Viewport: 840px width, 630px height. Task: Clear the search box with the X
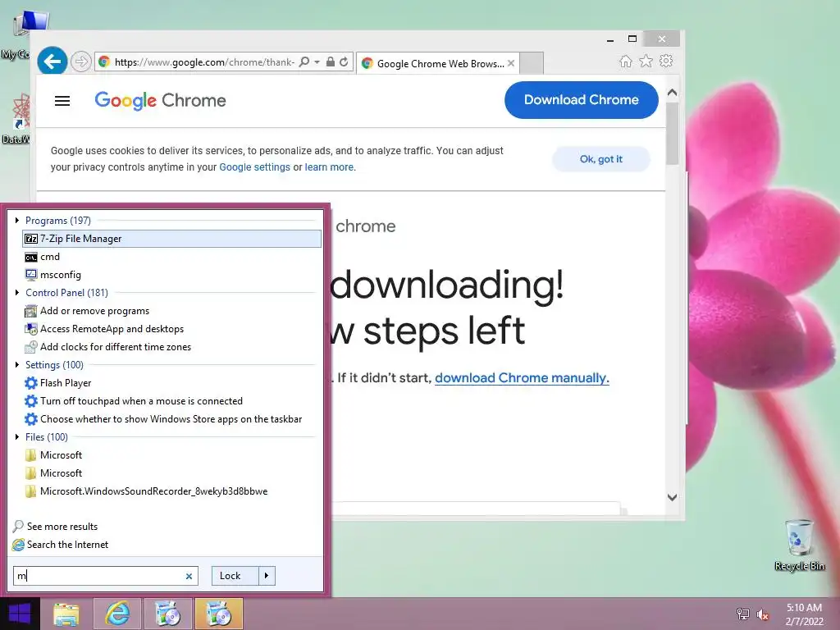(x=189, y=577)
